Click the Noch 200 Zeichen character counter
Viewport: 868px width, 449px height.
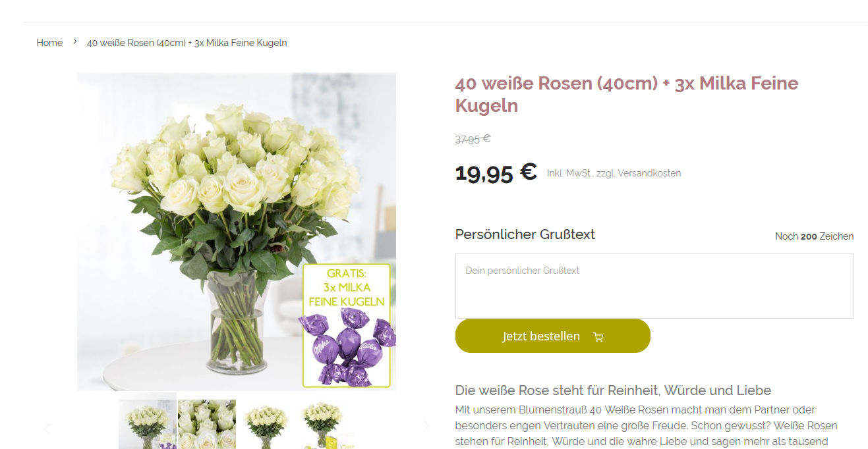[x=814, y=236]
